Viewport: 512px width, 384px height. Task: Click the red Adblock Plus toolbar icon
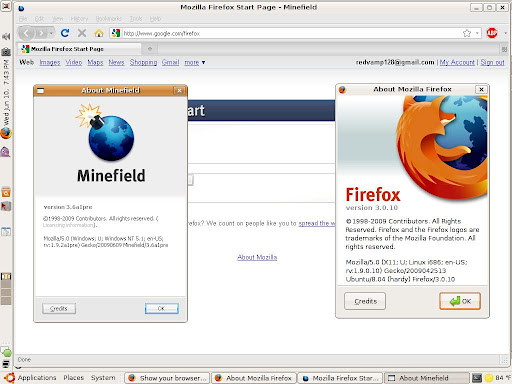(x=492, y=33)
